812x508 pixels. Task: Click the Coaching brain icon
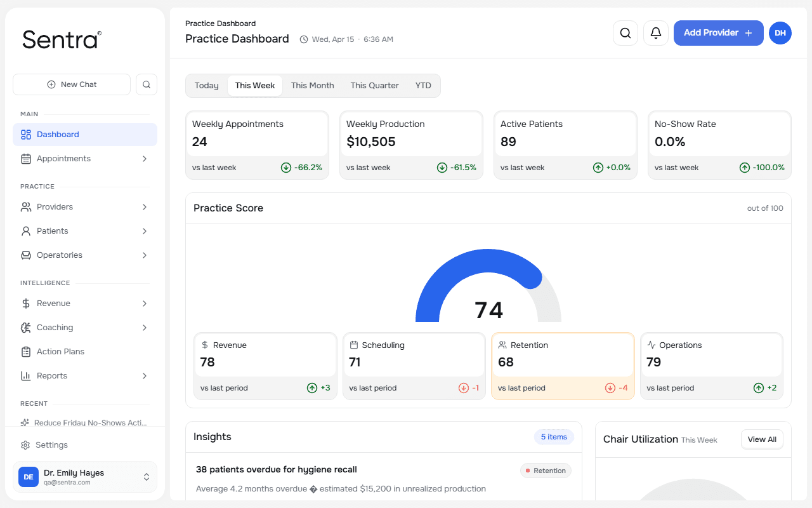pyautogui.click(x=26, y=328)
